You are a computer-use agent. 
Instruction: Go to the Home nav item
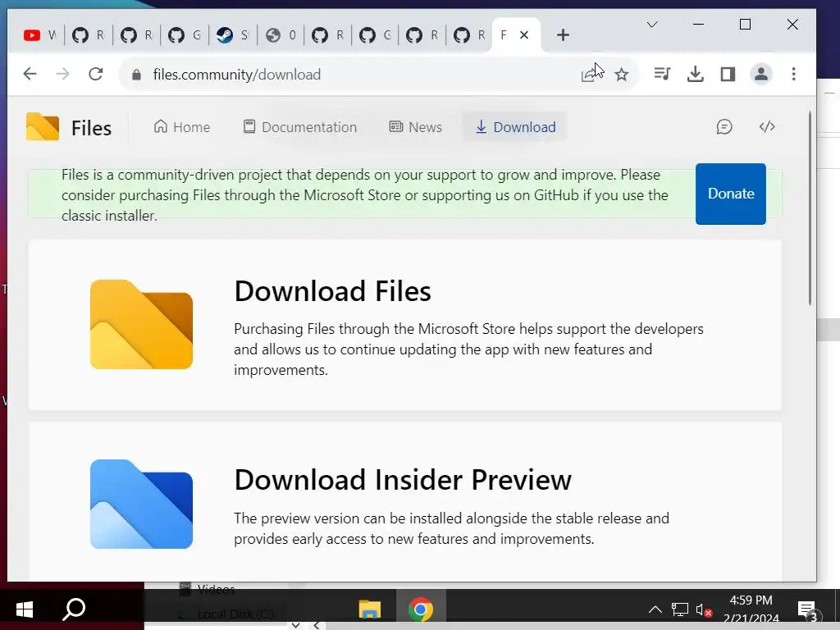coord(181,127)
